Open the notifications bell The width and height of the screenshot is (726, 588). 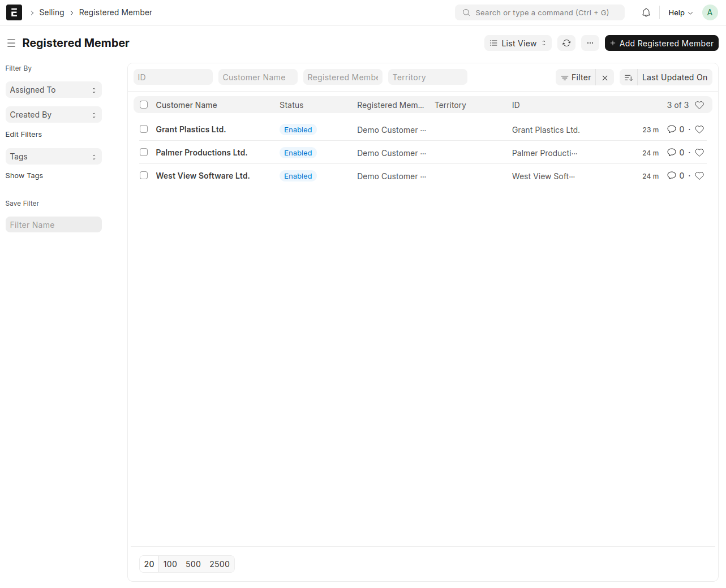click(x=646, y=12)
